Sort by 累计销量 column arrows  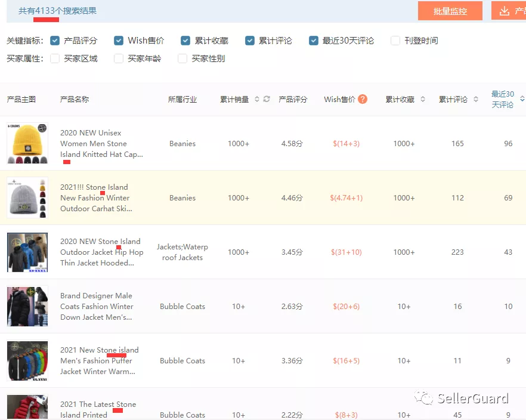coord(257,99)
